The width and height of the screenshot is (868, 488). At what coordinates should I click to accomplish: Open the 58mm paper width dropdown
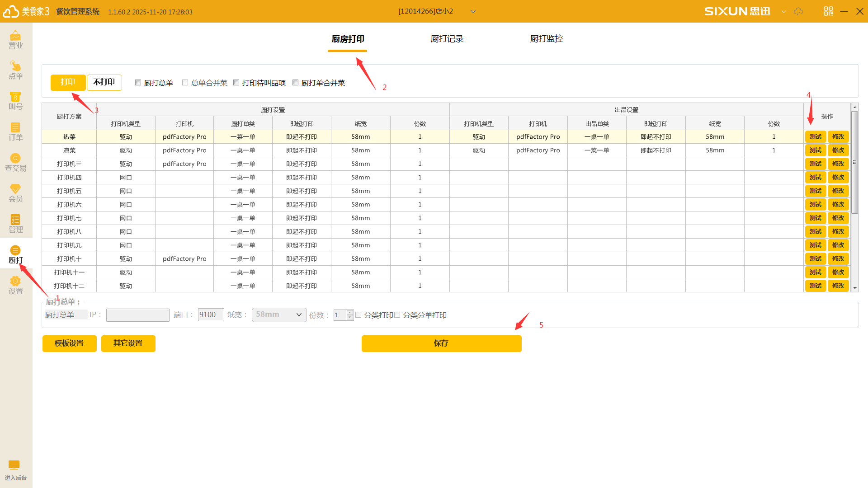click(279, 315)
